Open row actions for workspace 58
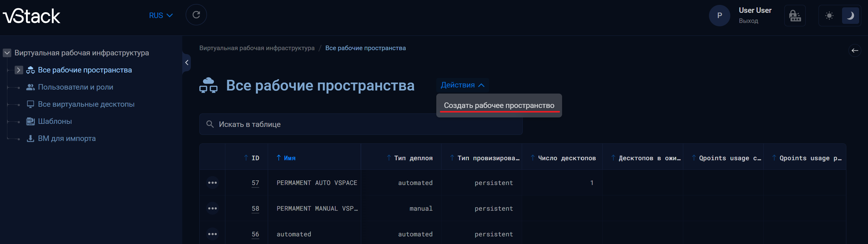 click(212, 208)
